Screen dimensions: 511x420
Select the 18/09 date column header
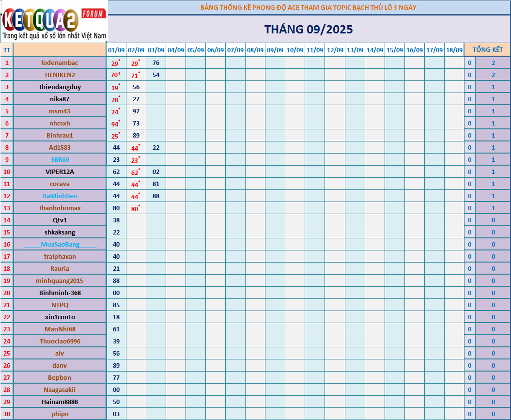454,50
